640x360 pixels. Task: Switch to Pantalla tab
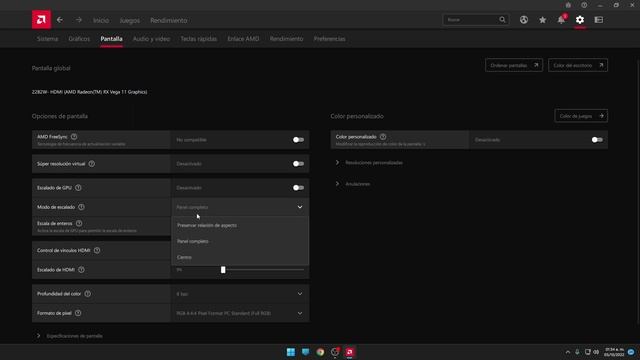click(111, 39)
